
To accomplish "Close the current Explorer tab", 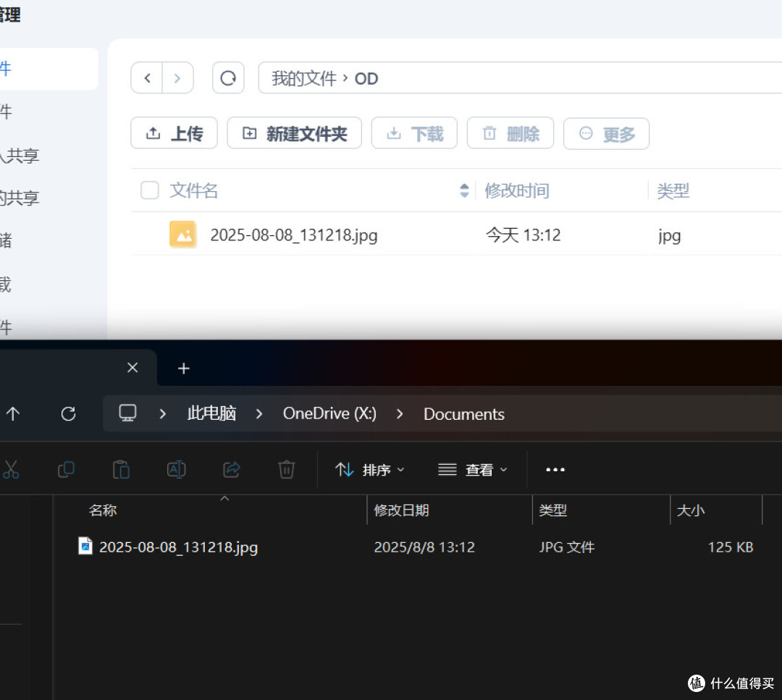I will point(133,368).
